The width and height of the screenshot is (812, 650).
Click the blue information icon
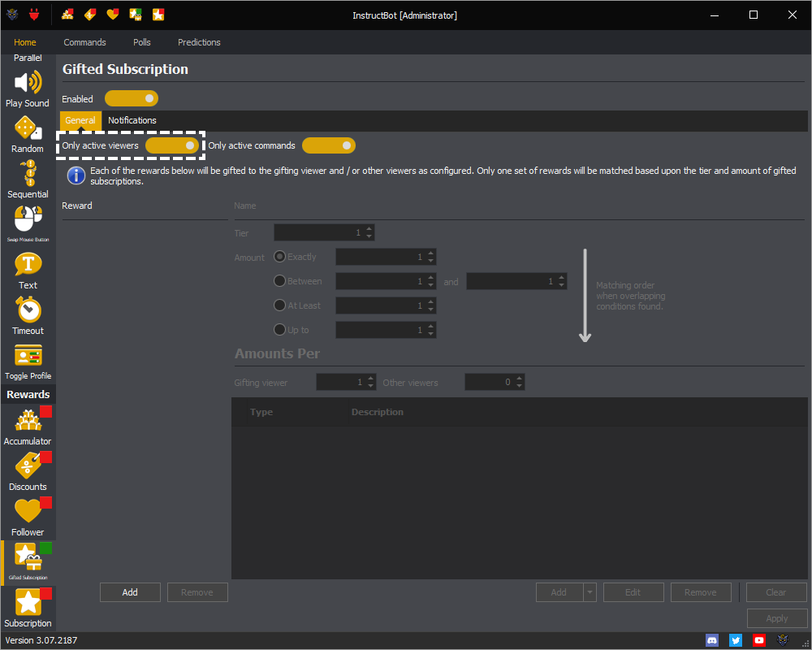pos(76,175)
